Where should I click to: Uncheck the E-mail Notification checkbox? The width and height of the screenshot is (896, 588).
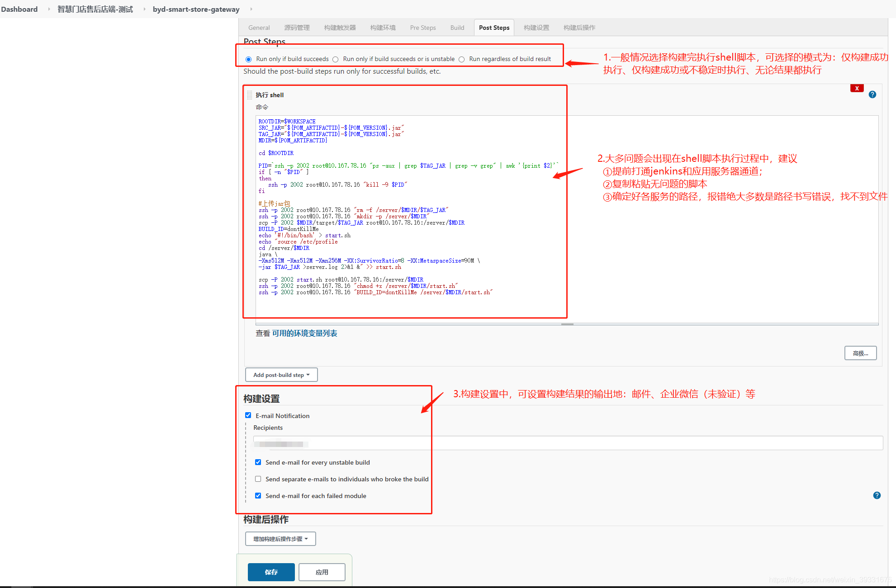(248, 415)
